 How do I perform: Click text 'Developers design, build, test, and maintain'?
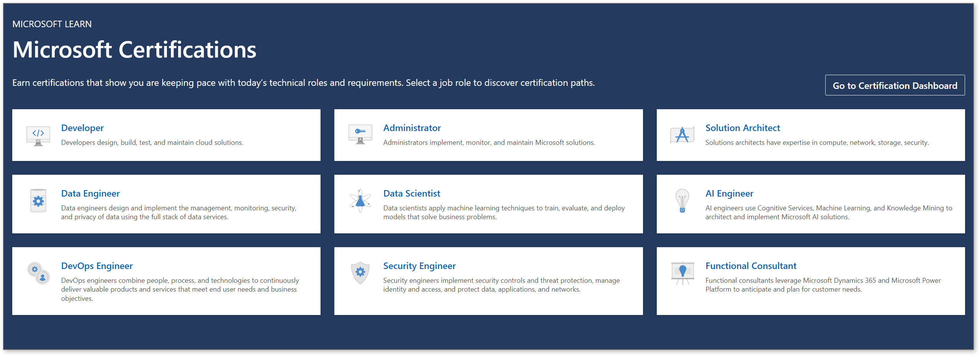click(x=128, y=143)
